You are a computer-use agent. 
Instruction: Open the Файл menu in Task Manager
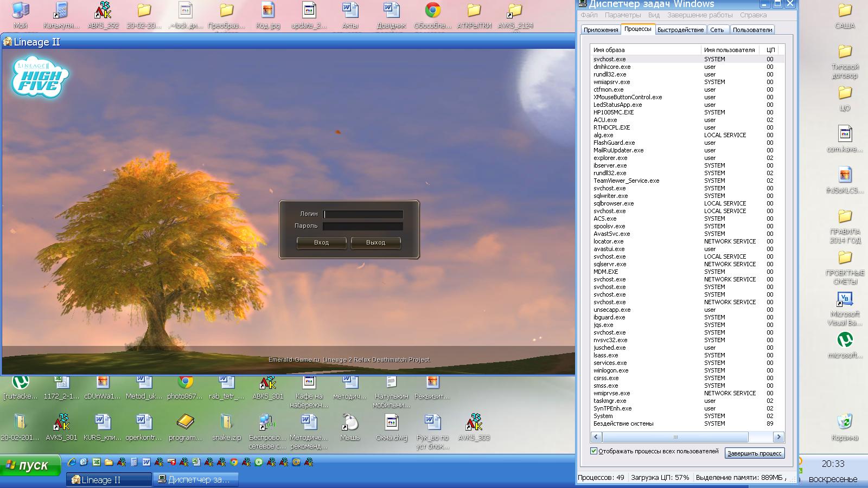pyautogui.click(x=589, y=15)
